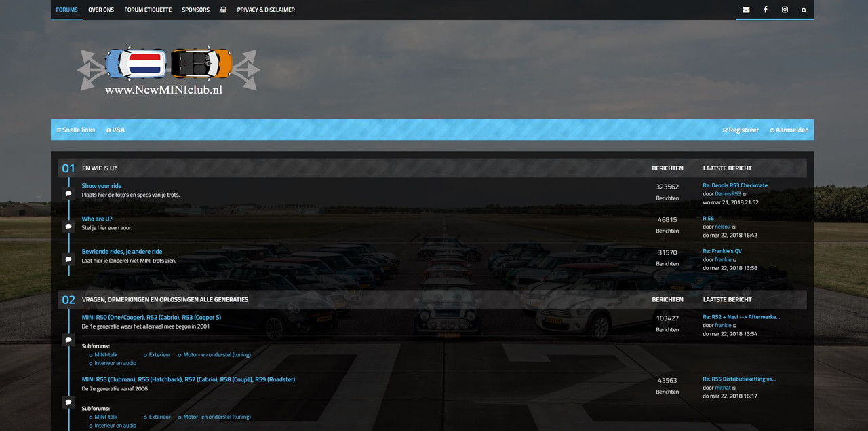
Task: View latest post icon next to DennisR53
Action: (745, 195)
